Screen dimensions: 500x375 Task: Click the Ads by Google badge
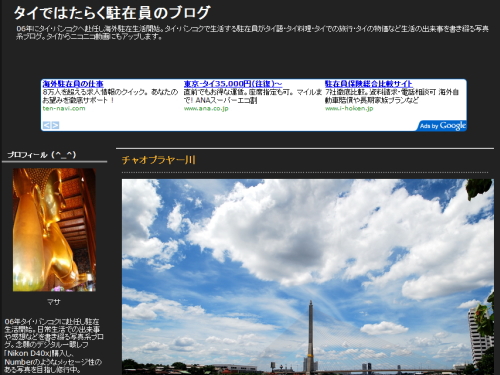[x=442, y=125]
